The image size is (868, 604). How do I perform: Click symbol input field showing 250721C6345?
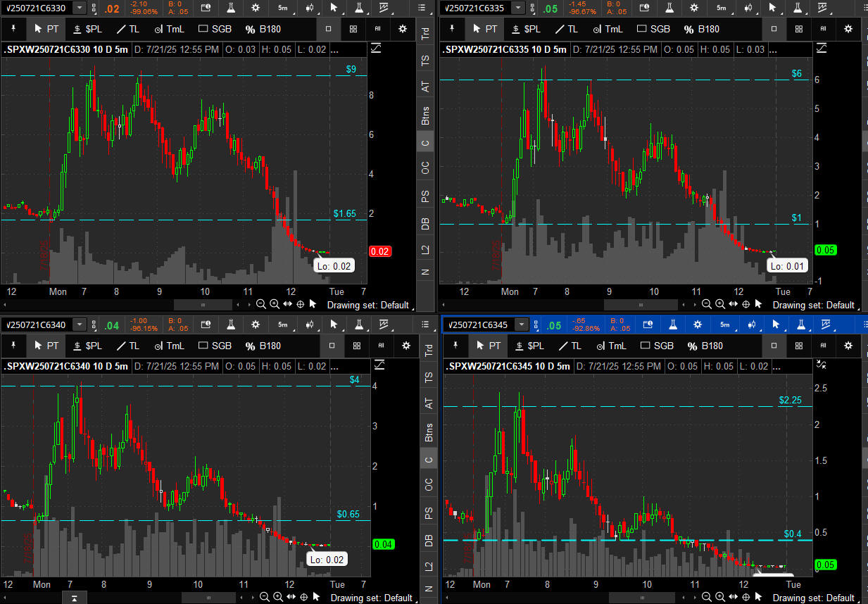[x=479, y=325]
